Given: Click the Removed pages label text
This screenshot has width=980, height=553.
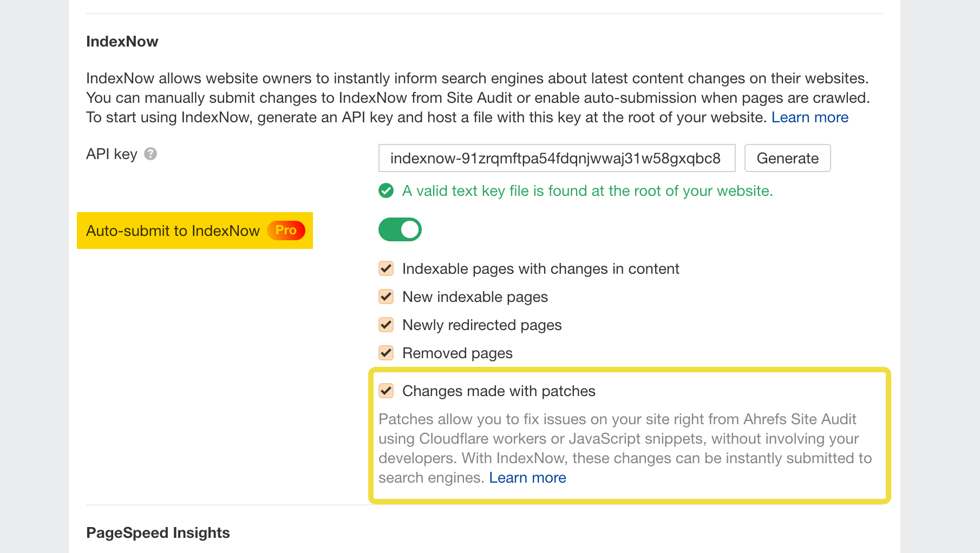Looking at the screenshot, I should point(457,353).
